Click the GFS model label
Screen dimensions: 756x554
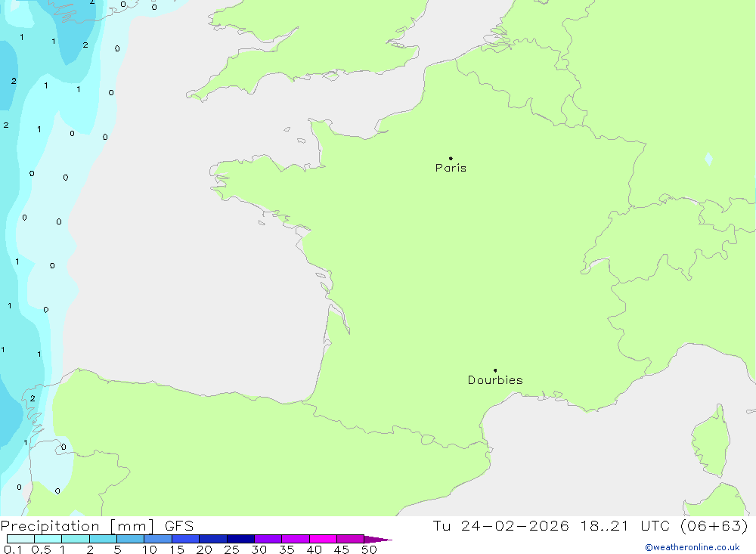(x=179, y=526)
